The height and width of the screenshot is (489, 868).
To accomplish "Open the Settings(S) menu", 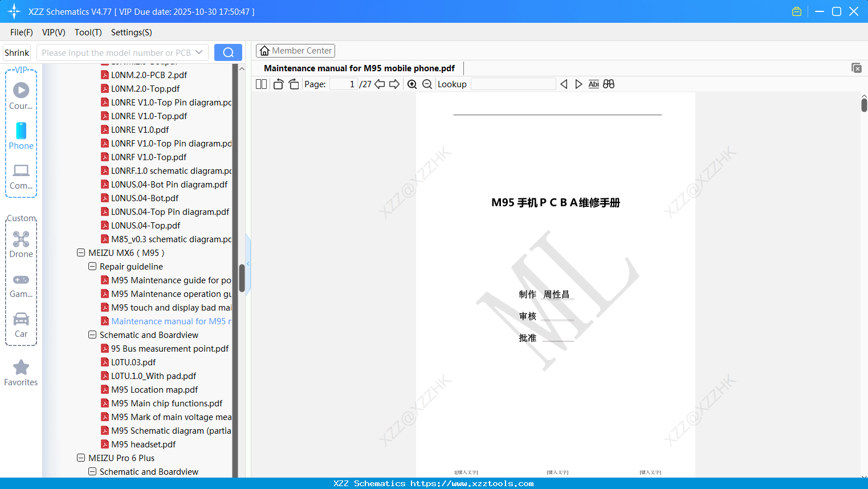I will [x=131, y=32].
